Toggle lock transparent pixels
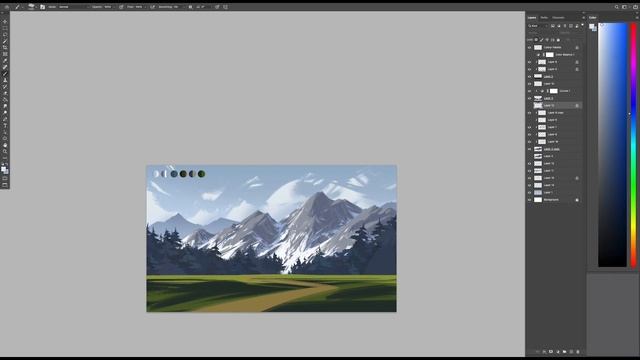Image resolution: width=640 pixels, height=360 pixels. 536,40
